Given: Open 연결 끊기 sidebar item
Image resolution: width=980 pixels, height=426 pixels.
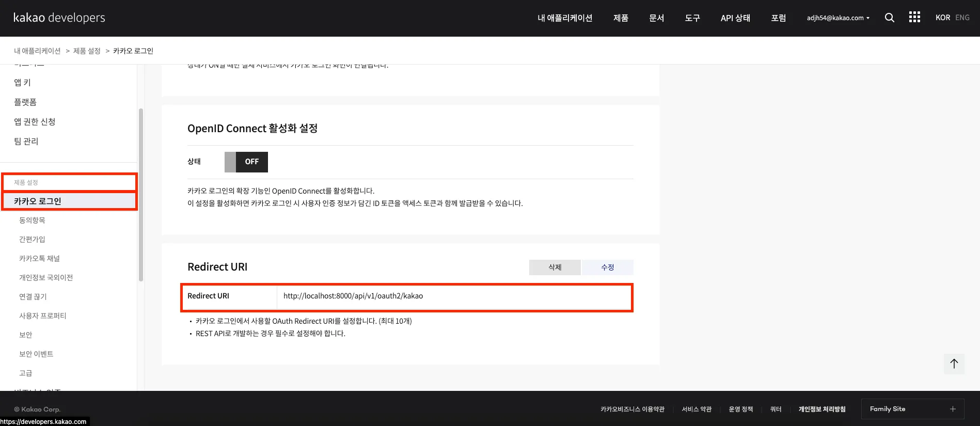Looking at the screenshot, I should (33, 296).
